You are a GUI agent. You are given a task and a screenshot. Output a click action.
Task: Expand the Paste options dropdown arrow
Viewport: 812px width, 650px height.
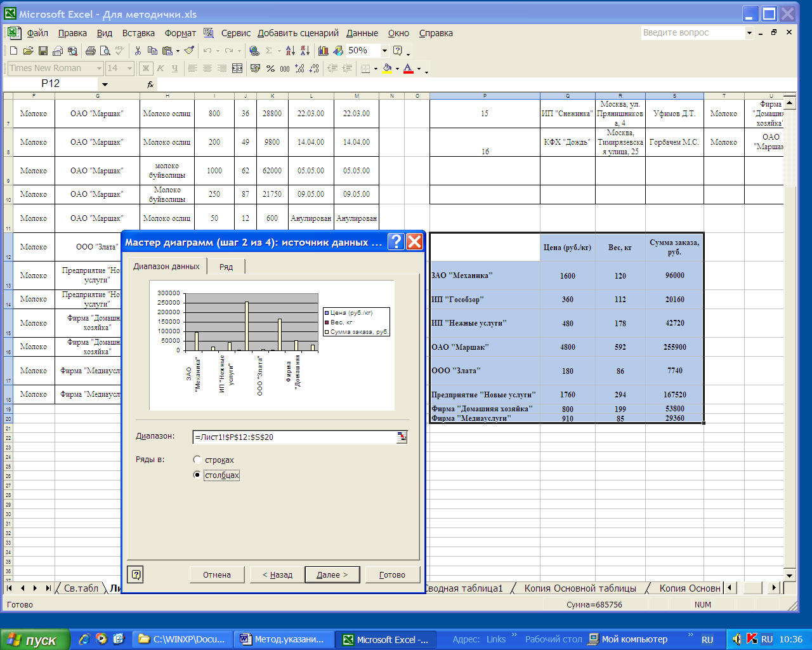pyautogui.click(x=178, y=51)
